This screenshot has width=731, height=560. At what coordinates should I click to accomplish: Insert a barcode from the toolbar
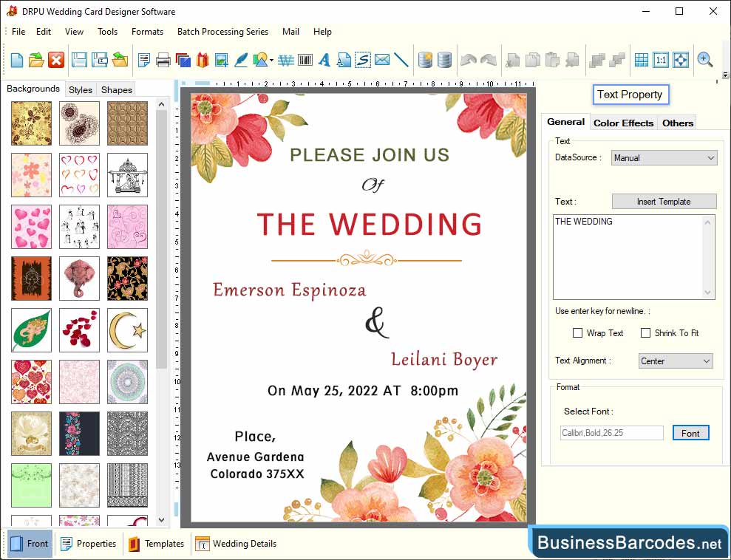pos(305,60)
